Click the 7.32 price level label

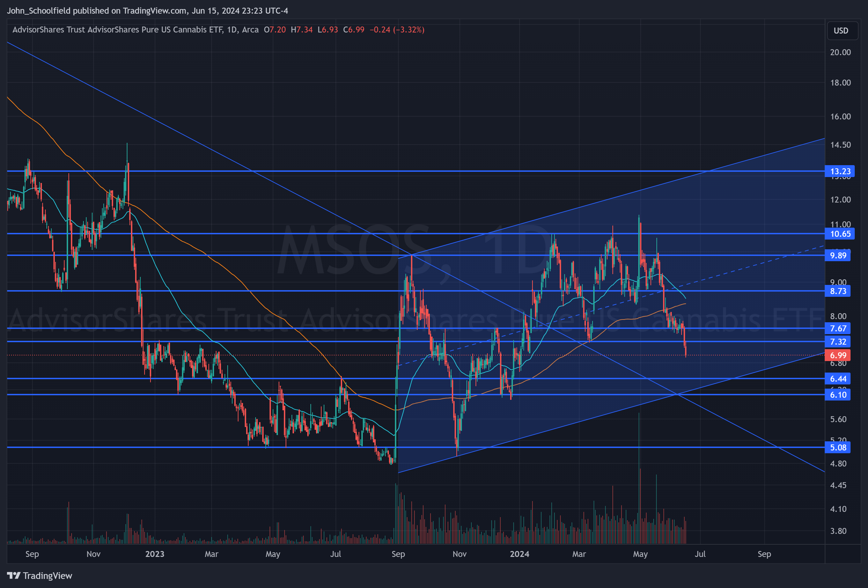(837, 341)
